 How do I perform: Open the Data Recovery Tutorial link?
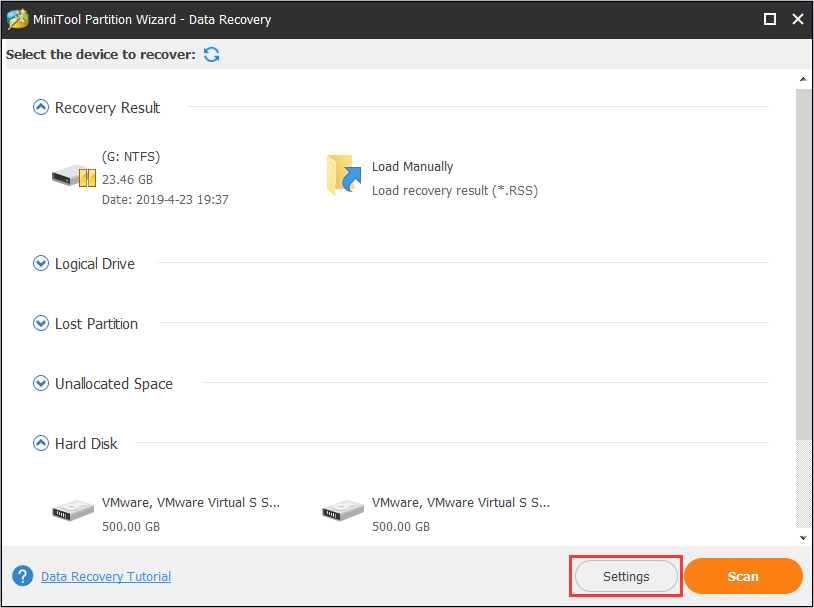point(106,576)
